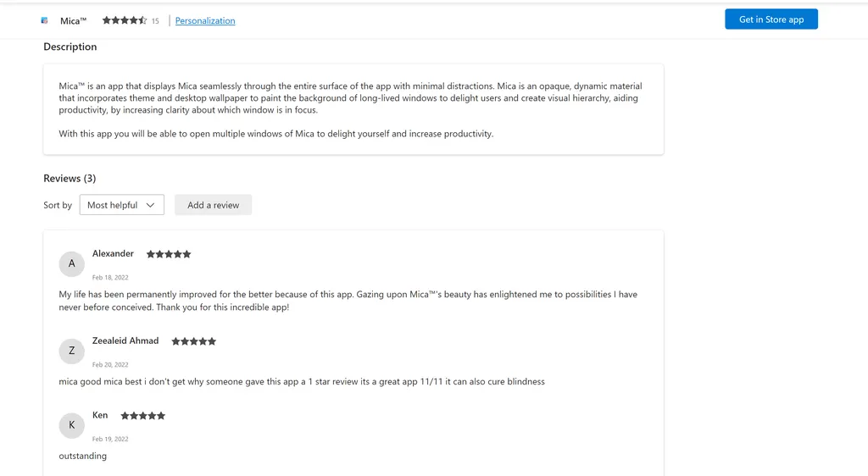The image size is (868, 476).
Task: Open the "Most helpful" sort dropdown
Action: click(x=122, y=205)
